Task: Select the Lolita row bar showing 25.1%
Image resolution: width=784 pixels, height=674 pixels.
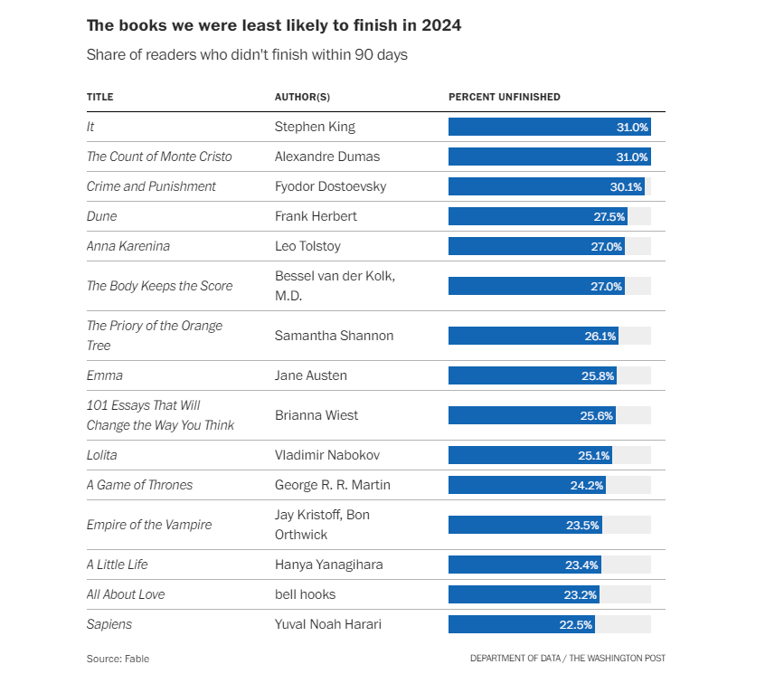Action: [x=529, y=455]
